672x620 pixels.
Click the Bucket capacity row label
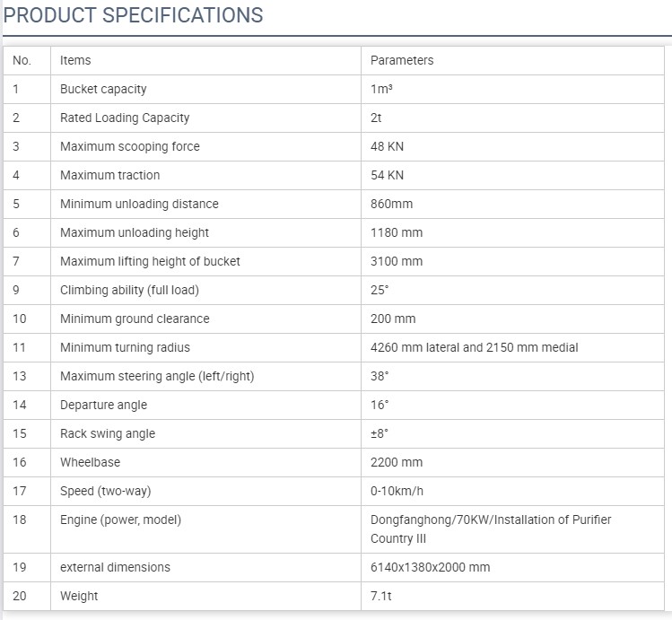103,89
